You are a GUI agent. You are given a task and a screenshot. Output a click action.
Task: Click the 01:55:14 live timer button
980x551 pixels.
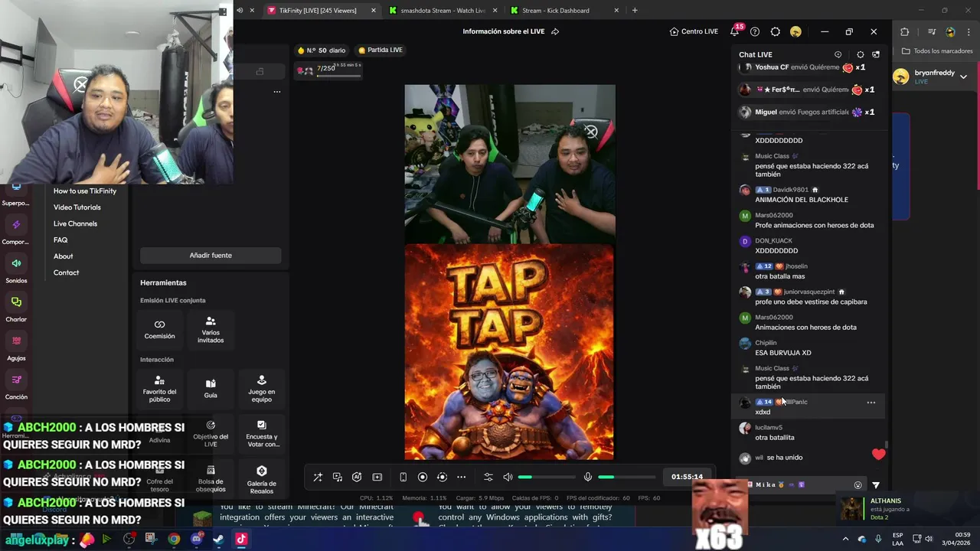pos(687,477)
